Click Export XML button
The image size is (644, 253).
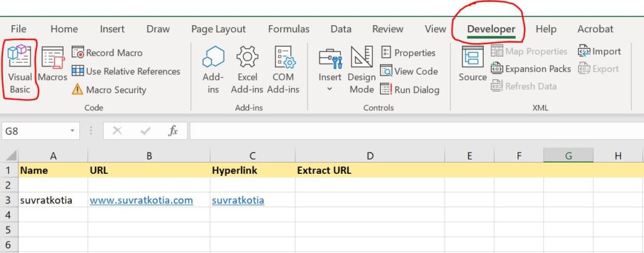[598, 68]
